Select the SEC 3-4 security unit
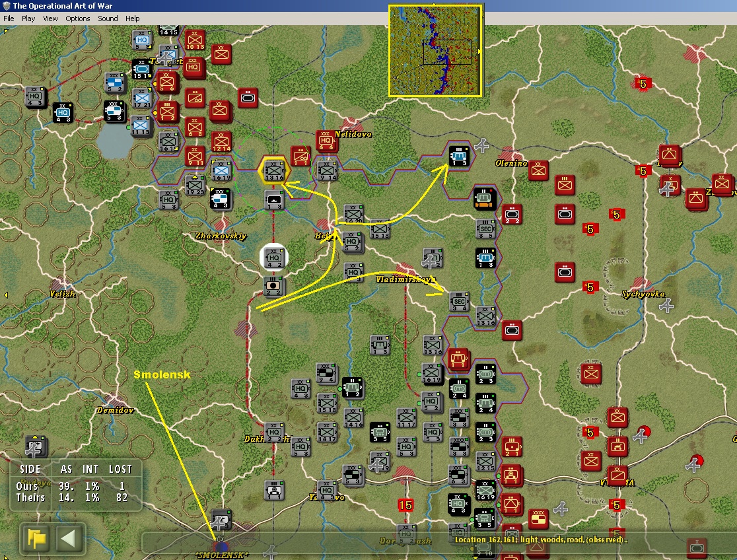The height and width of the screenshot is (560, 737). pos(459,301)
